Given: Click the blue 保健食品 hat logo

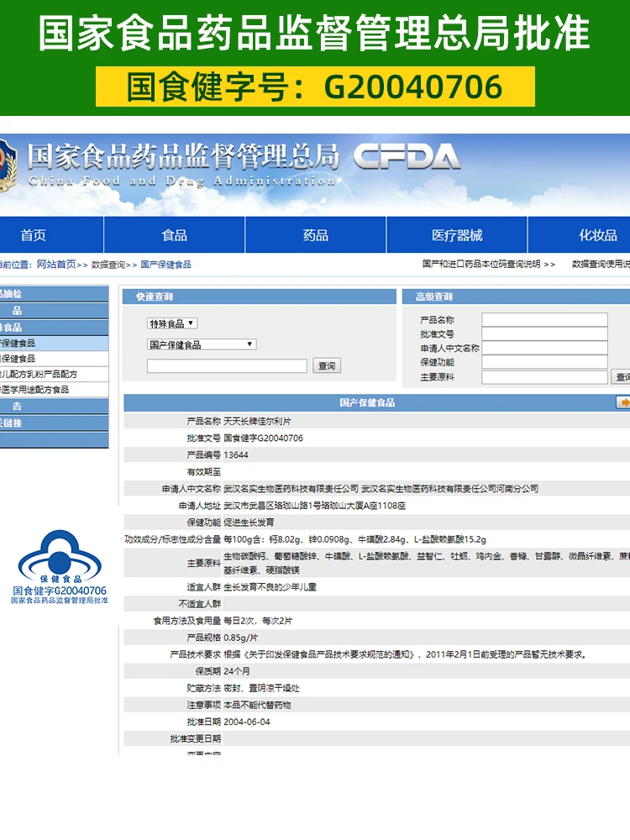Looking at the screenshot, I should (60, 557).
